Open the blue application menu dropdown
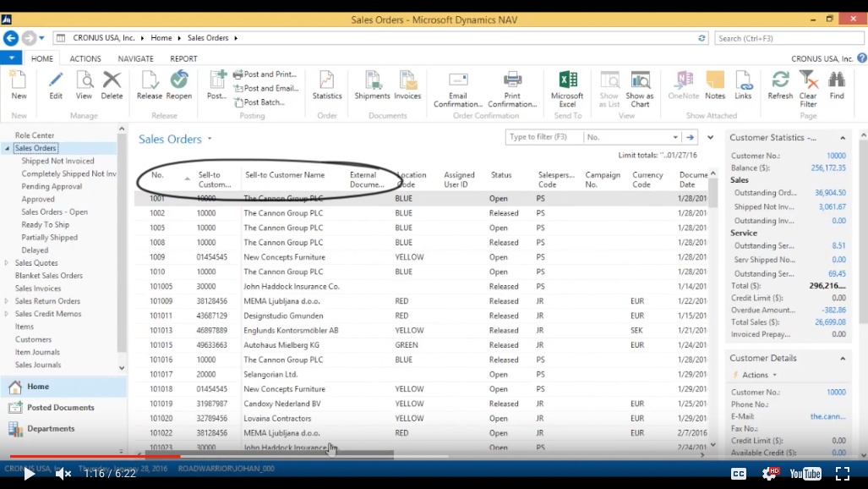Viewport: 868px width, 489px height. click(x=11, y=58)
